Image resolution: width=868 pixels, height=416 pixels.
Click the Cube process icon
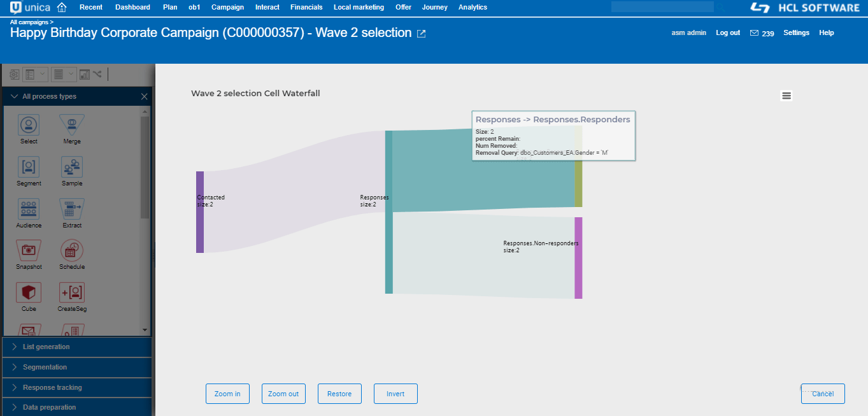point(29,292)
